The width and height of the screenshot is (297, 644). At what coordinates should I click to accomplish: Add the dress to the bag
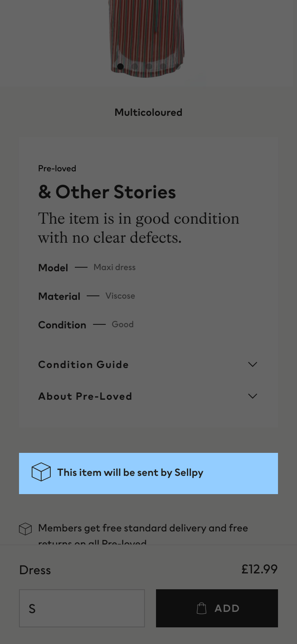pyautogui.click(x=217, y=608)
